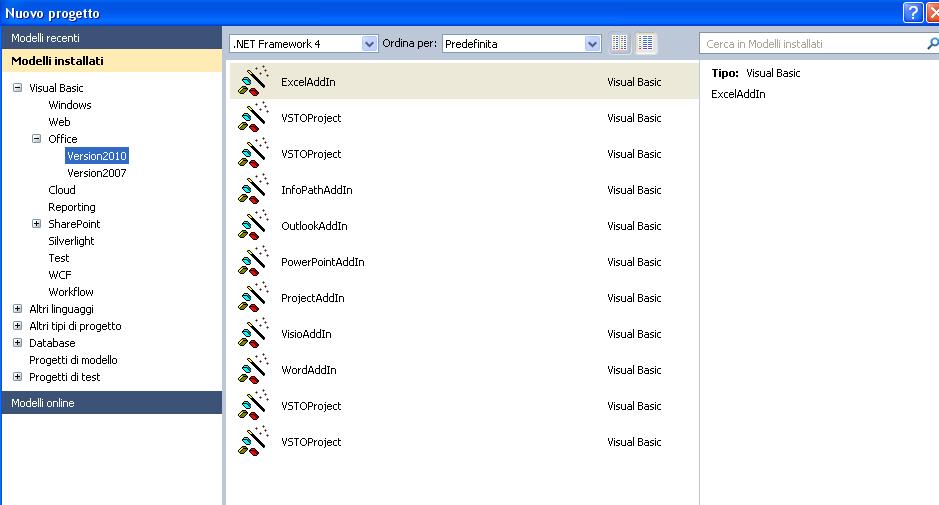Switch to medium icons list view
Screen dimensions: 939x505
coord(646,43)
